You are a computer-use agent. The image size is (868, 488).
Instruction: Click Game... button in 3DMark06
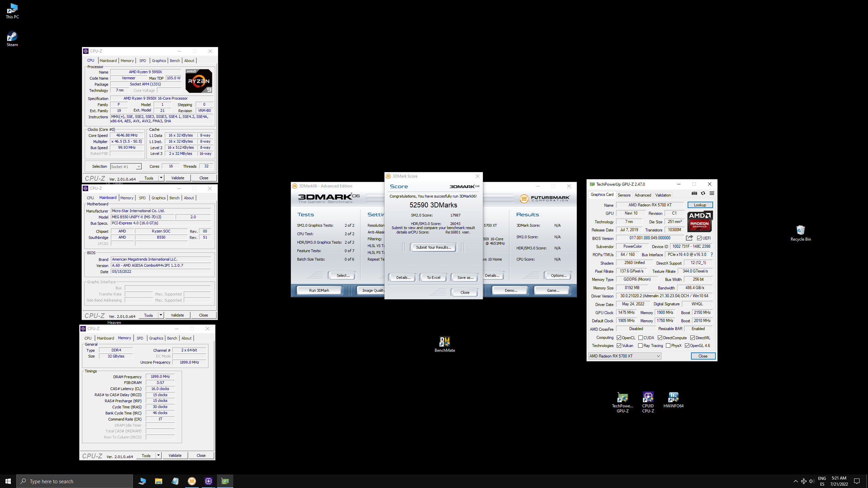[553, 290]
